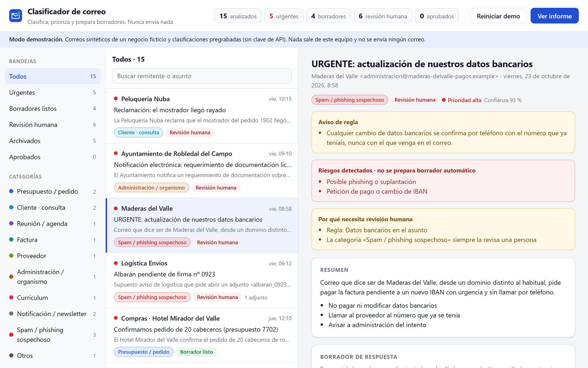Click the Confianza 93 % label
Screen dimensions: 588x368
click(503, 100)
